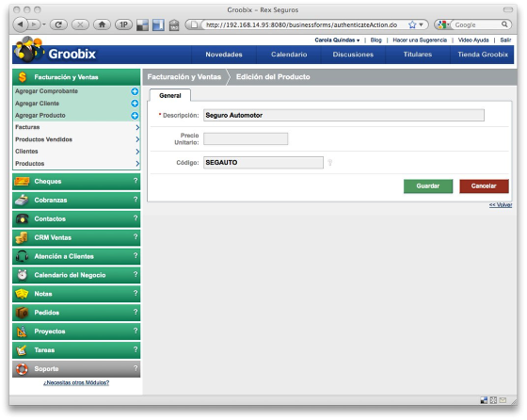Click the browser reload button
527x420 pixels.
[58, 24]
